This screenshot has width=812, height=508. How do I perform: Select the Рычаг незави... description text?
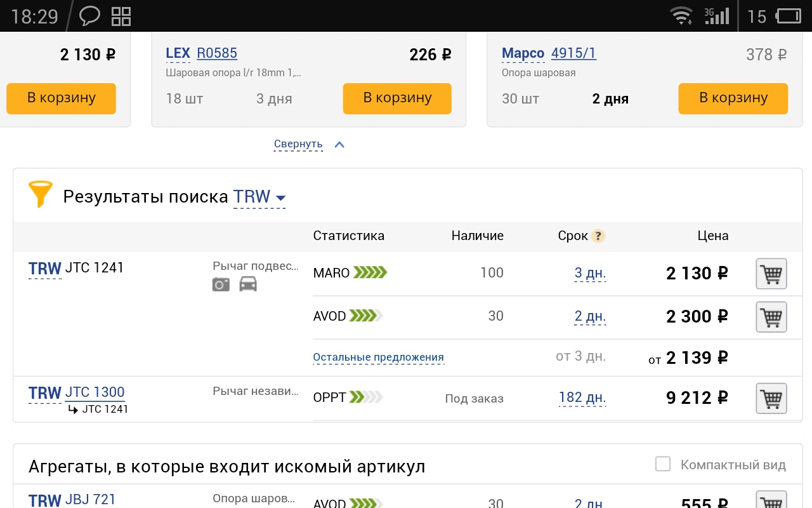point(256,391)
